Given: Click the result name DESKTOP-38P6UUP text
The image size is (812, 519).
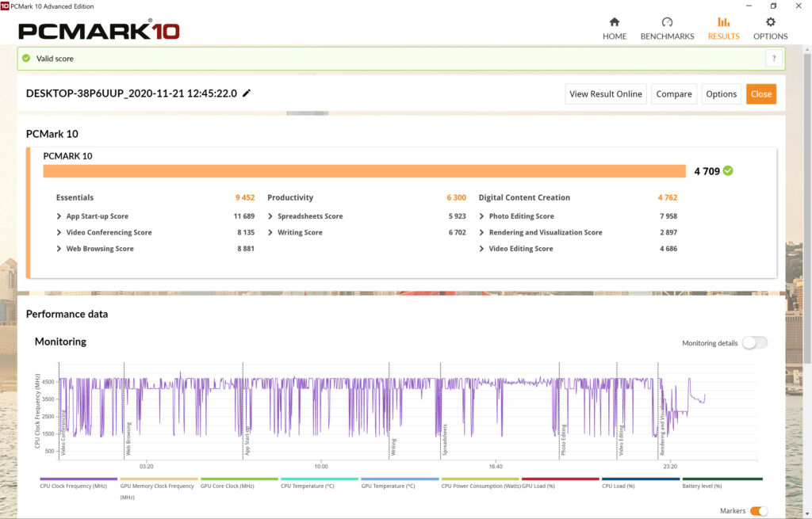Looking at the screenshot, I should pyautogui.click(x=132, y=93).
